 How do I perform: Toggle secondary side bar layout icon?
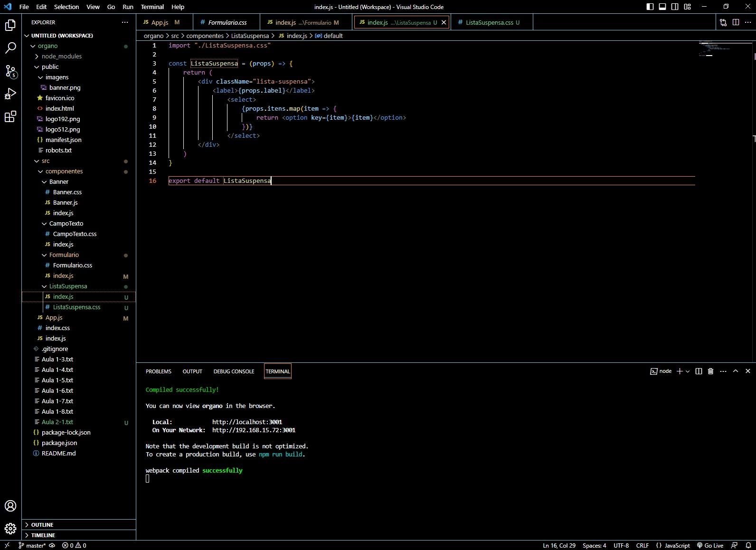[x=675, y=7]
